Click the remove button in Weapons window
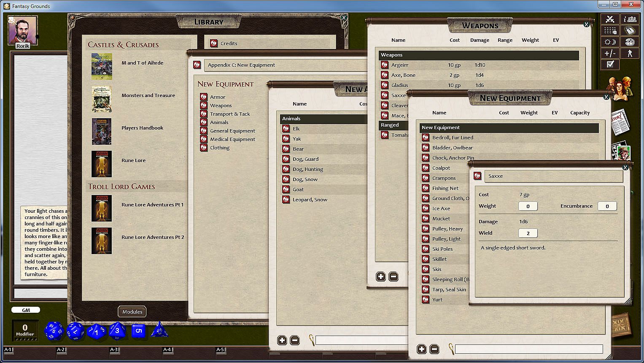The image size is (644, 363). pyautogui.click(x=393, y=276)
